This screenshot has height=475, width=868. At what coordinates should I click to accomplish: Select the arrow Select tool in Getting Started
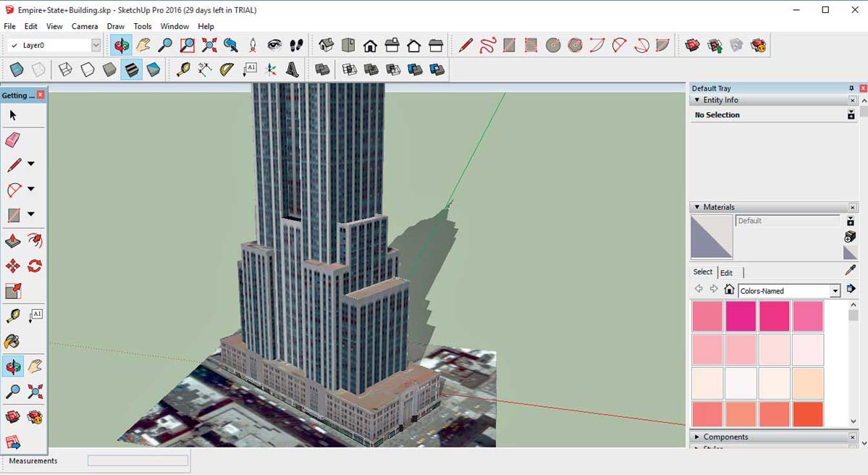[13, 115]
